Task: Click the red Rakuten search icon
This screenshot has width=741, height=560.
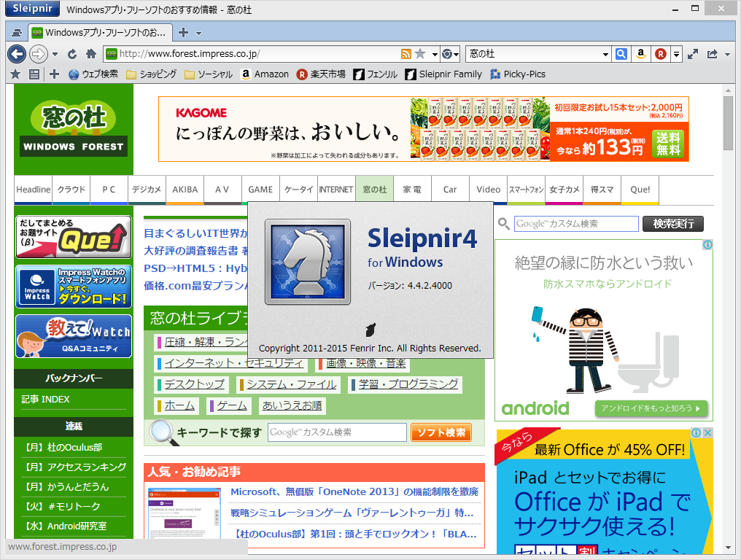Action: point(660,54)
